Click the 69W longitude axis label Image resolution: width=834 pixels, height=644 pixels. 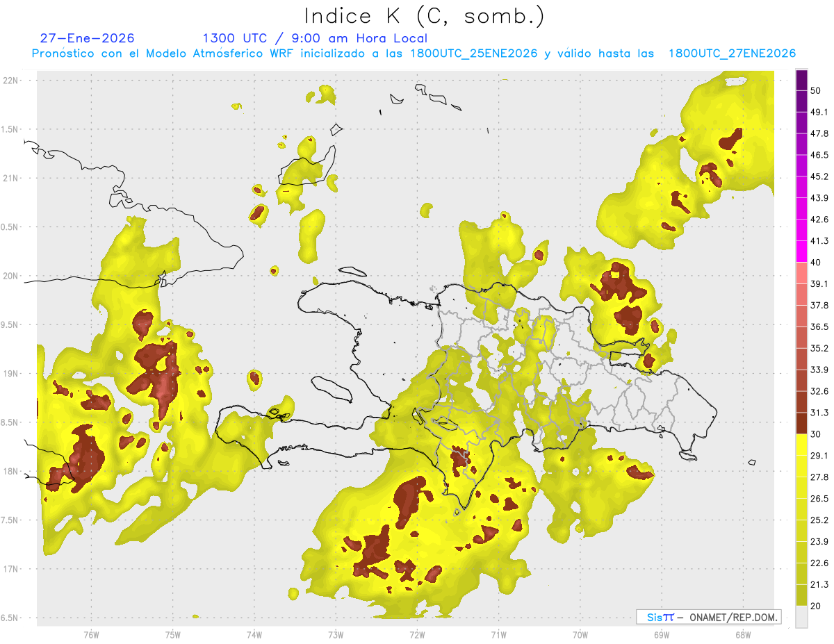point(662,635)
